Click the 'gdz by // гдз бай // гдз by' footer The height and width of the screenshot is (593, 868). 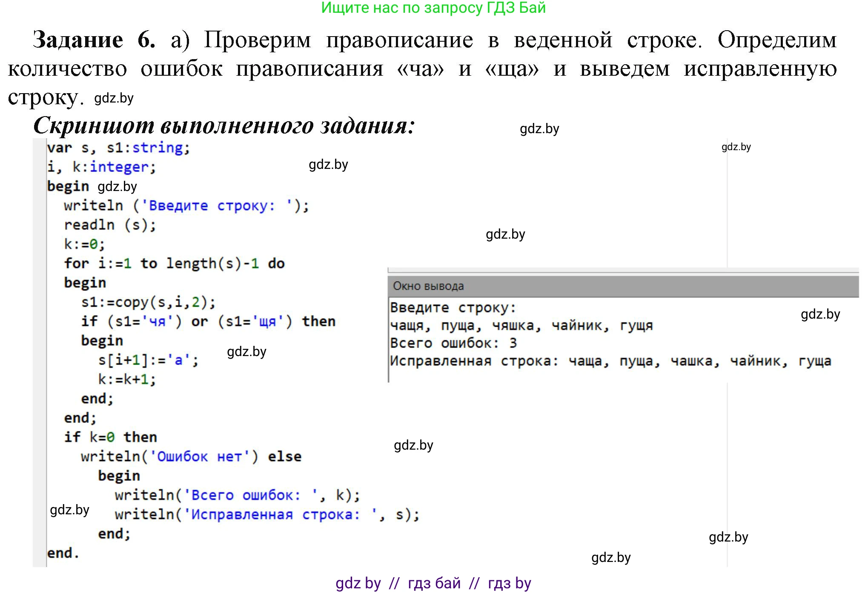click(433, 583)
